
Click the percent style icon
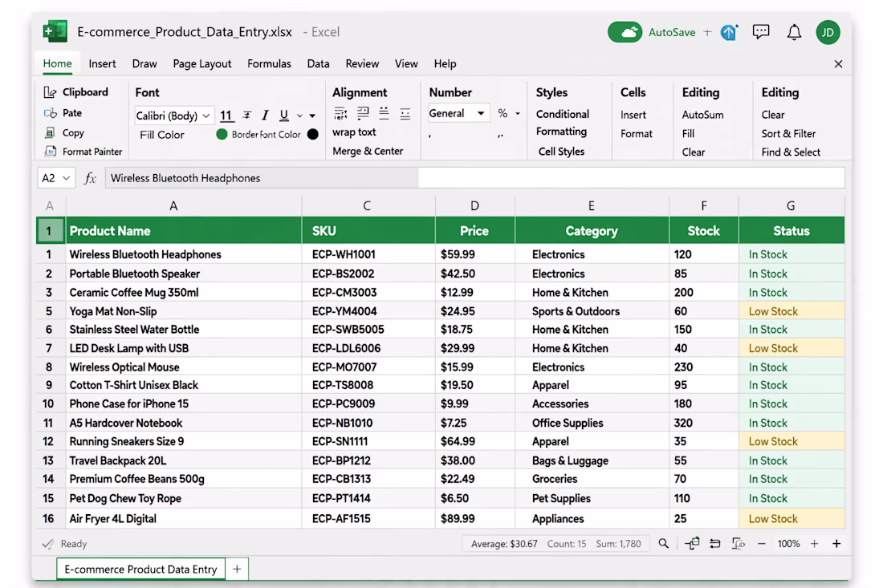[x=503, y=113]
